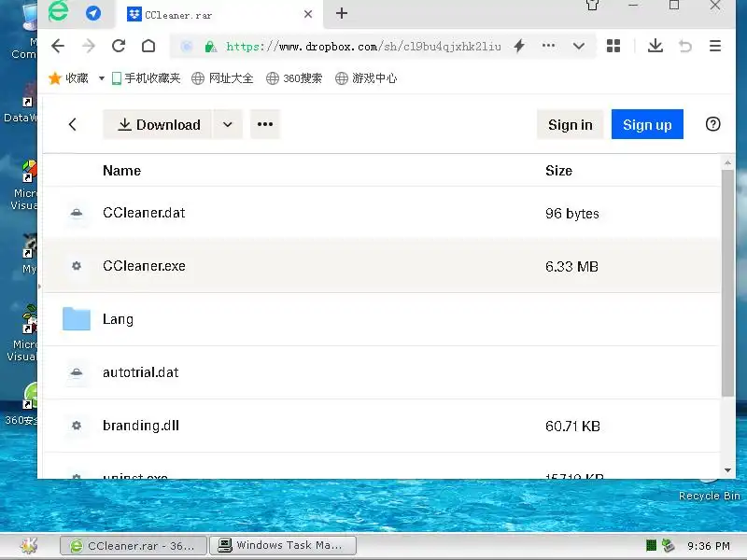This screenshot has height=560, width=747.
Task: Click the gear icon beside CCleaner.exe
Action: tap(77, 266)
